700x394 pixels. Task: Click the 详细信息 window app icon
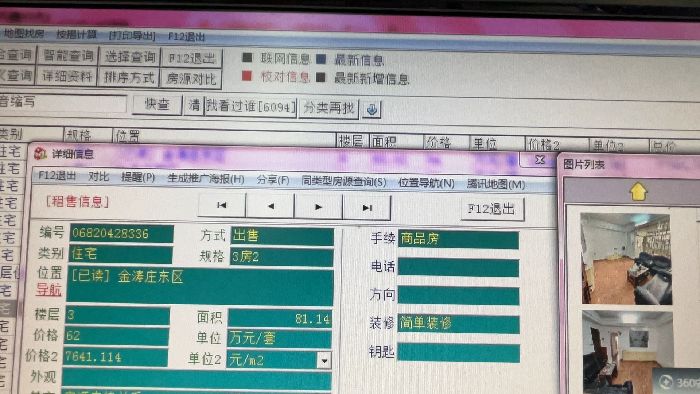coord(40,153)
